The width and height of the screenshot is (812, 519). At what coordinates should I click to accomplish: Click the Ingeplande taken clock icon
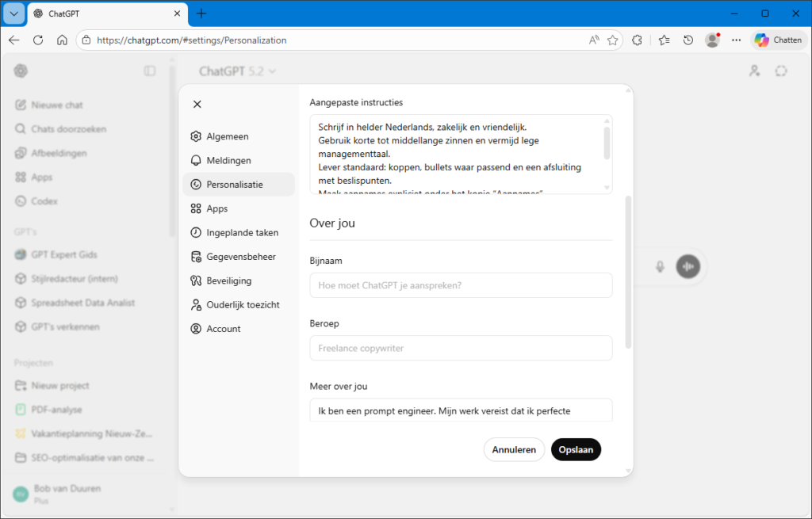pos(196,232)
